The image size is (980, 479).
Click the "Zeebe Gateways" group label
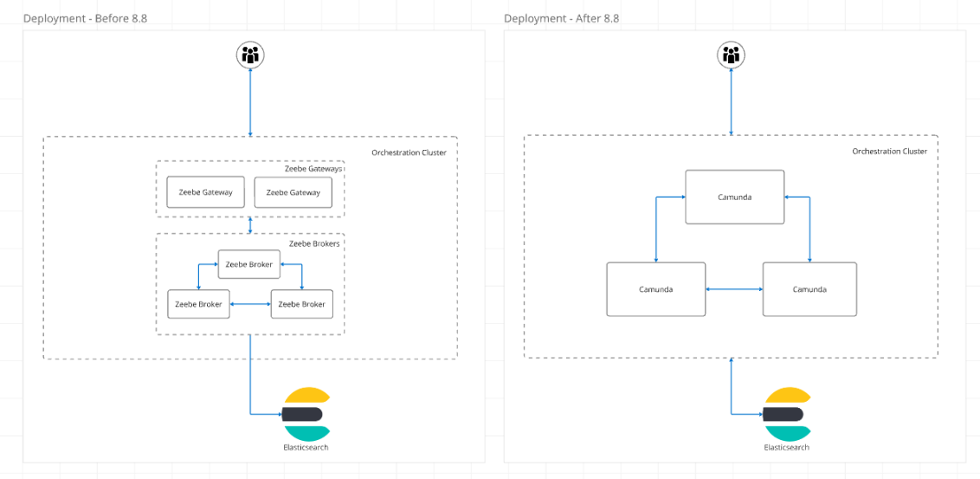click(313, 169)
